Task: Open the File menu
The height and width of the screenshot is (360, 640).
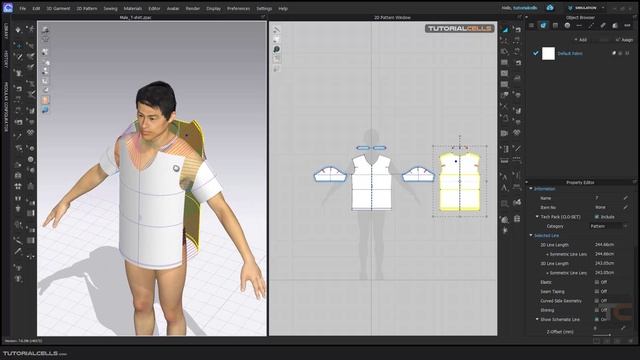Action: tap(22, 8)
